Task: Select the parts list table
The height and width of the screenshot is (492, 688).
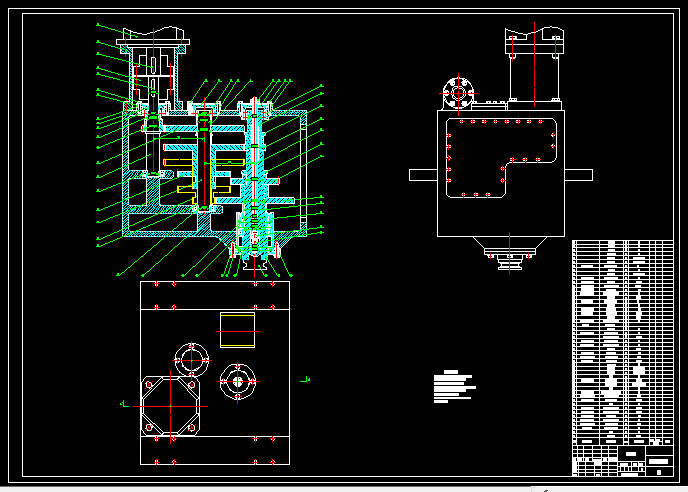Action: (623, 343)
